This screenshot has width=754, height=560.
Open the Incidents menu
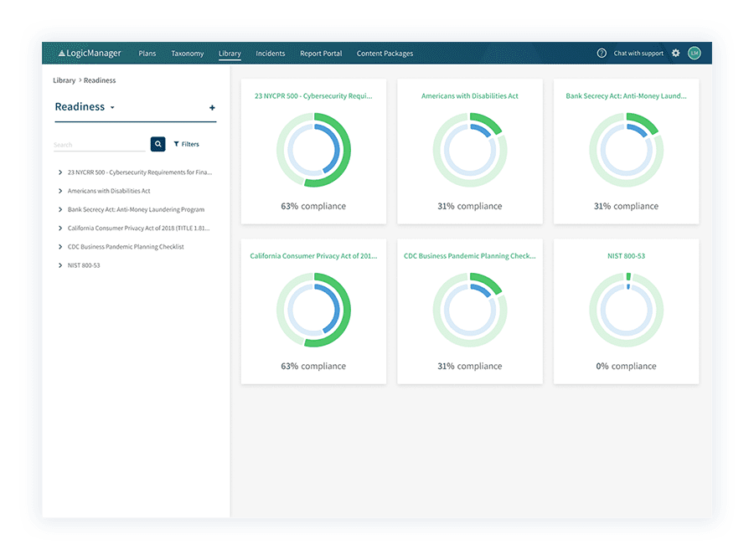[x=271, y=54]
